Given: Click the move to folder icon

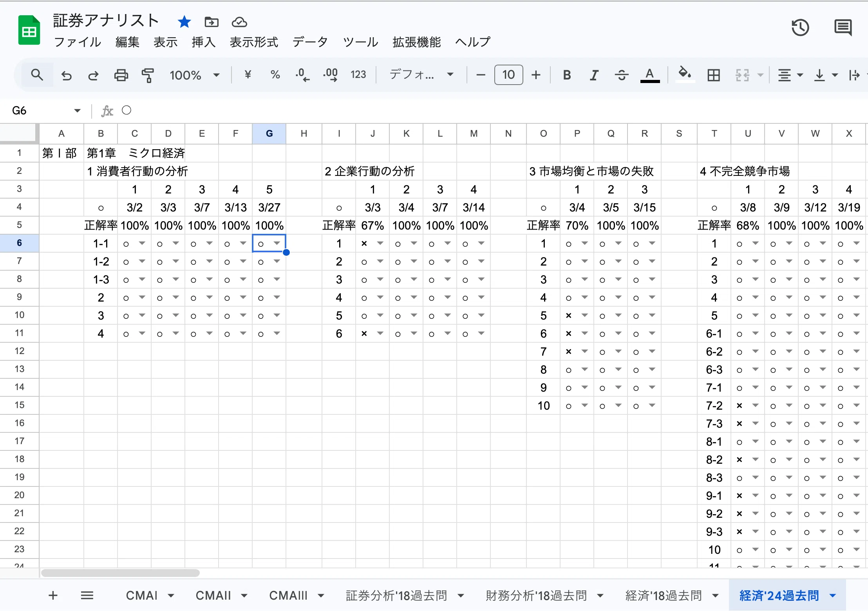Looking at the screenshot, I should (212, 22).
